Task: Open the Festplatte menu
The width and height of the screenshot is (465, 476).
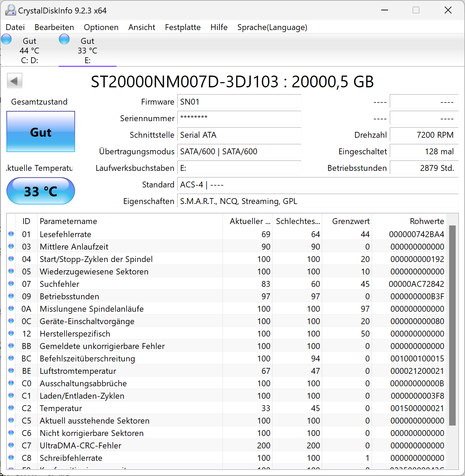Action: click(183, 27)
